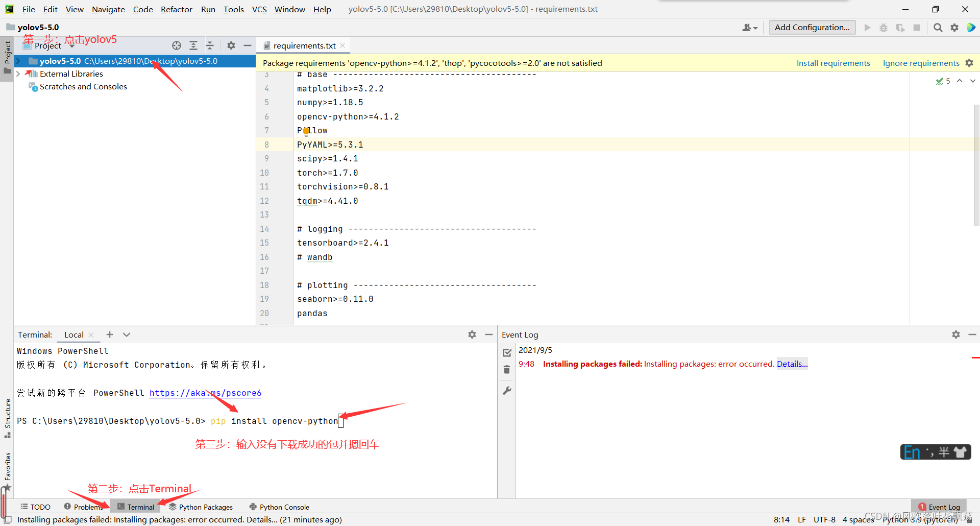Click Collapse All icon in Project panel
Viewport: 980px width, 526px height.
pos(210,45)
